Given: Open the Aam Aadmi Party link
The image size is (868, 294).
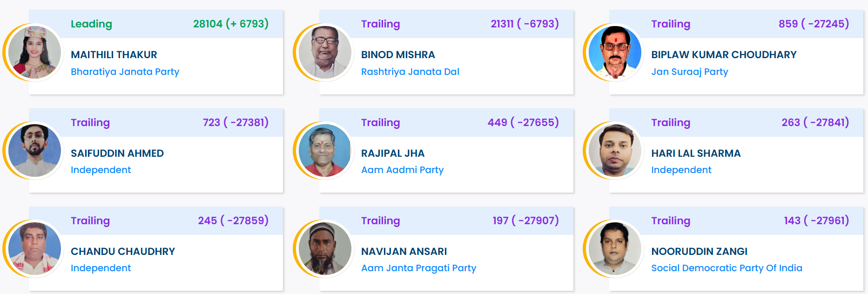Looking at the screenshot, I should coord(403,170).
